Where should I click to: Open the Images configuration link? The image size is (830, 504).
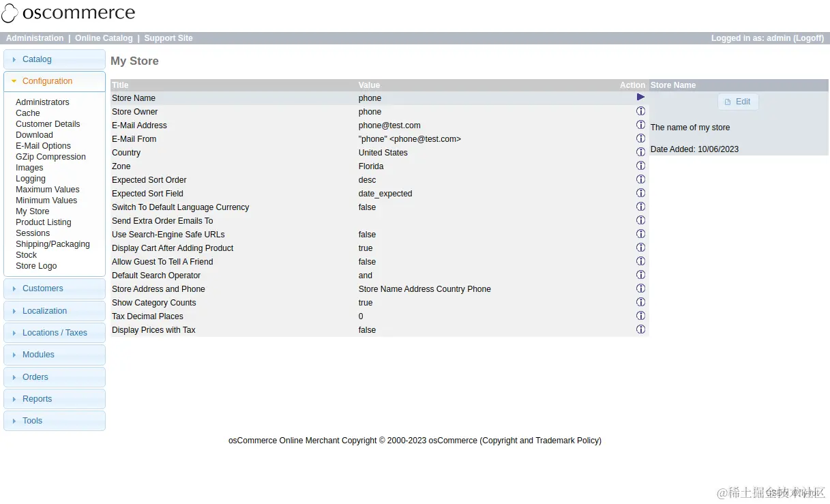point(29,168)
